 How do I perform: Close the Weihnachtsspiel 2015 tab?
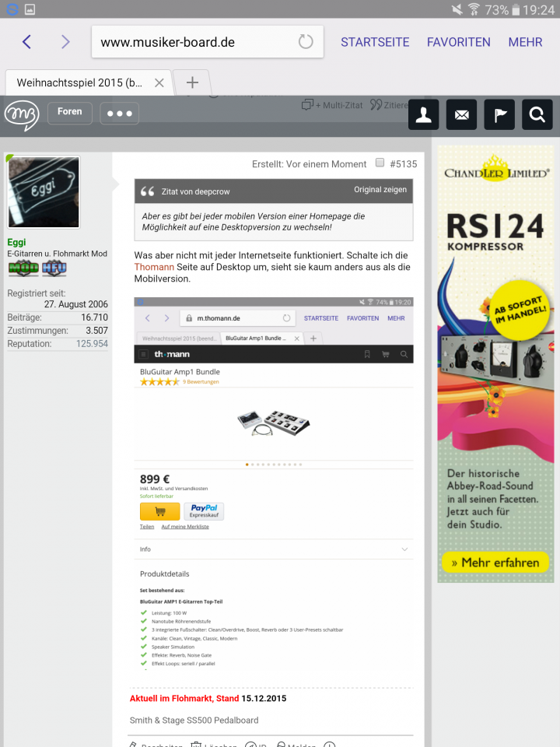tap(159, 83)
